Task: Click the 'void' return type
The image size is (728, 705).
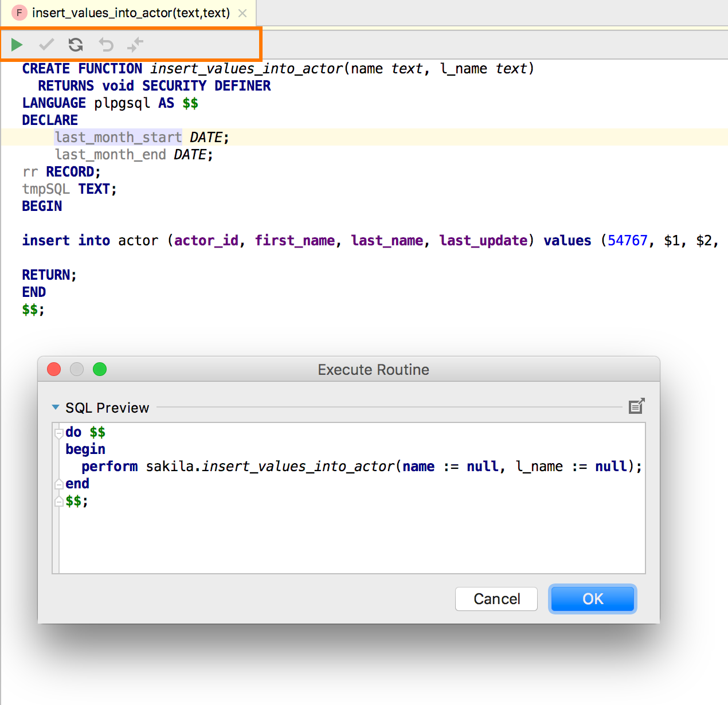Action: (x=118, y=86)
